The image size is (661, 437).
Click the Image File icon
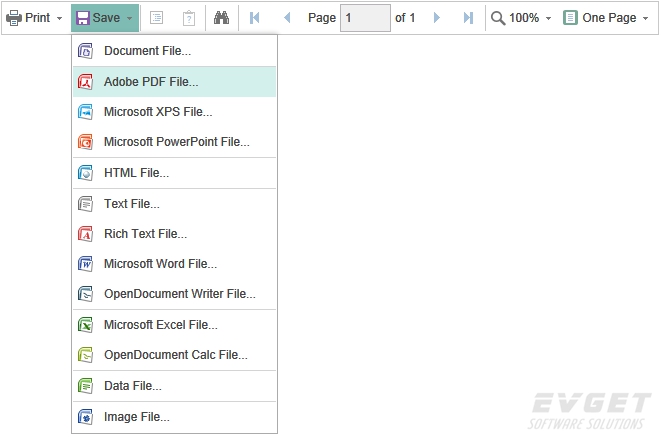(x=86, y=417)
